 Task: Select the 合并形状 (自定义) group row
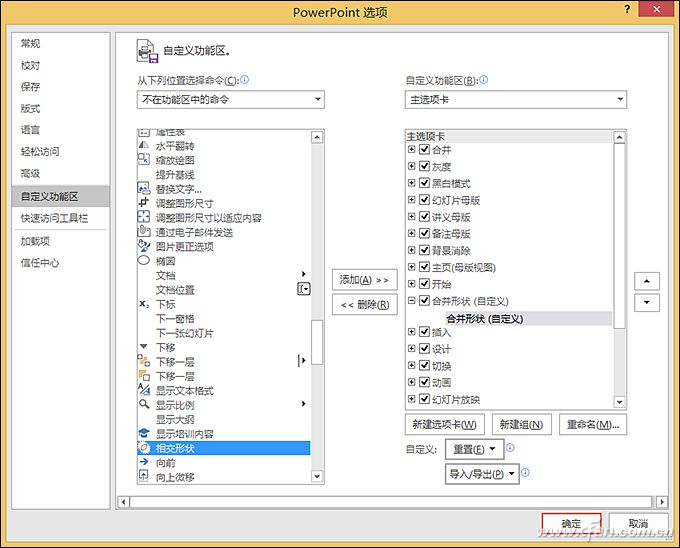[529, 319]
